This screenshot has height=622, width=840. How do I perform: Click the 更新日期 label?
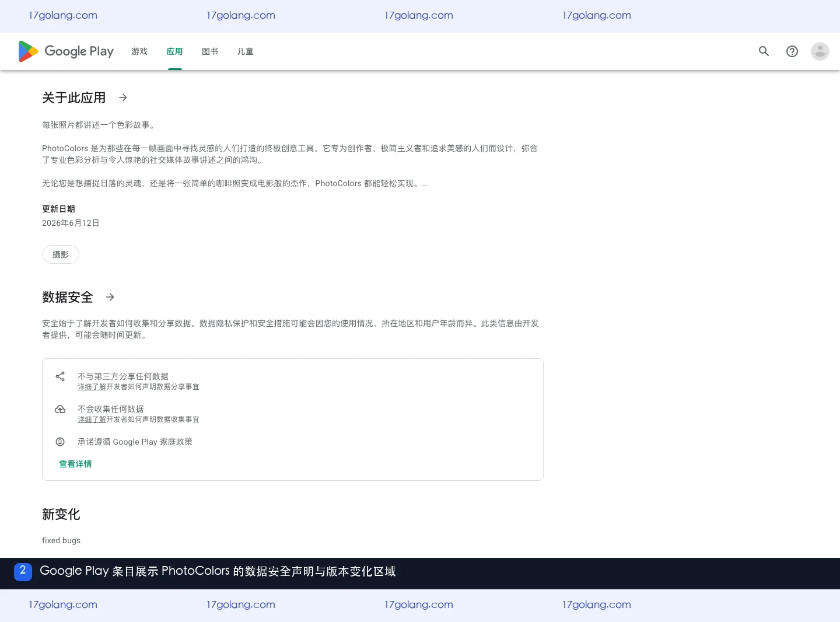coord(58,209)
